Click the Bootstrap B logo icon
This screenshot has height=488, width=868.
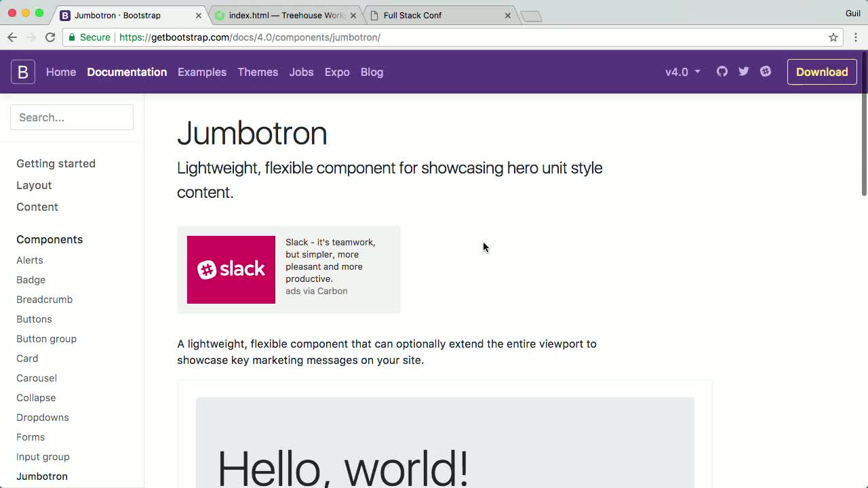(22, 72)
